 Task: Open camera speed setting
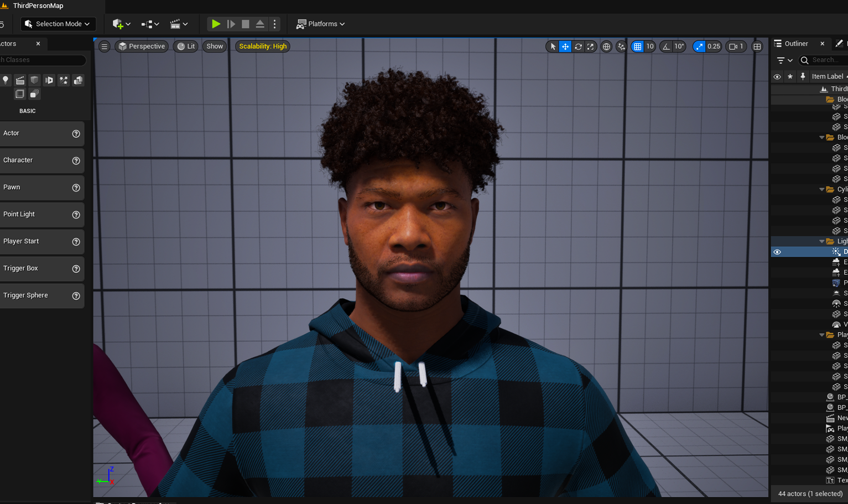736,46
